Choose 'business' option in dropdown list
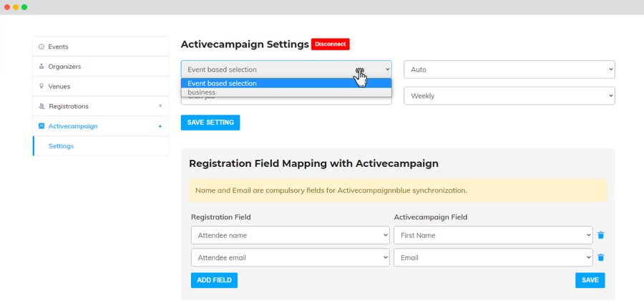644x301 pixels. click(x=286, y=92)
